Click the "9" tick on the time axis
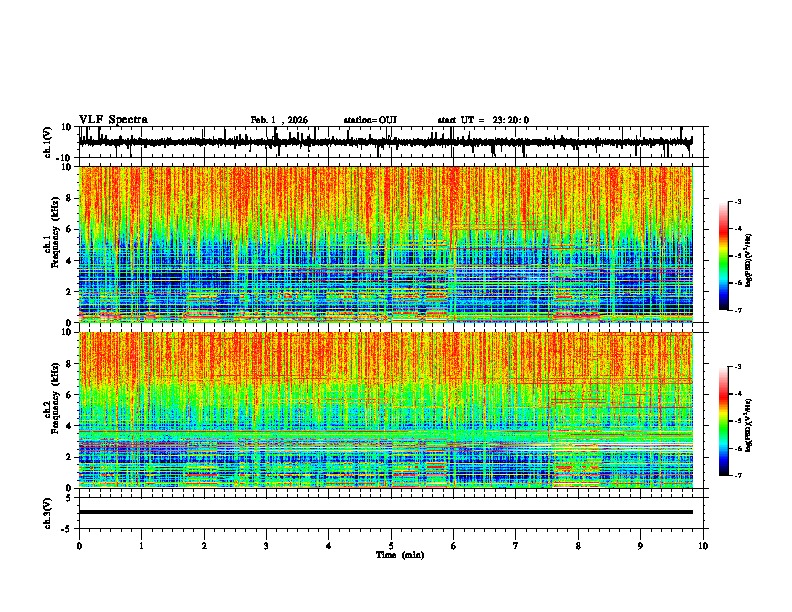 click(640, 546)
